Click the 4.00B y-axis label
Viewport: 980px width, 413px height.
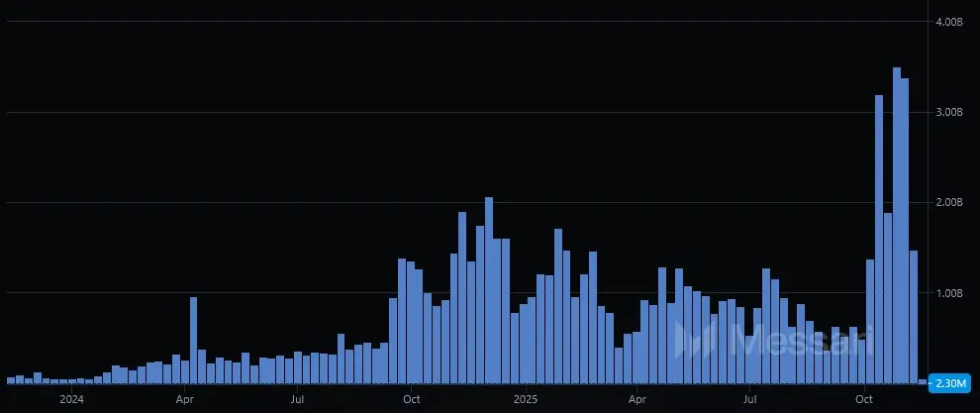(949, 22)
